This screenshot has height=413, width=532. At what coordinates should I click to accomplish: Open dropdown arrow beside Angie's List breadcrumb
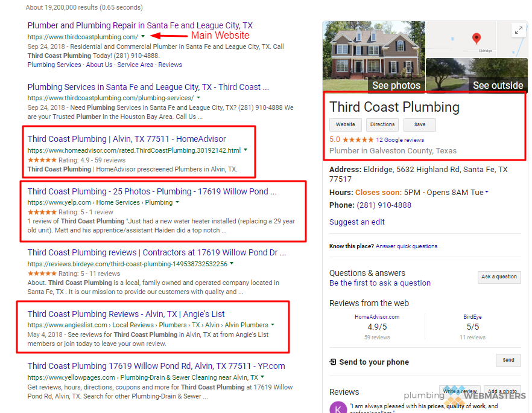pyautogui.click(x=273, y=324)
